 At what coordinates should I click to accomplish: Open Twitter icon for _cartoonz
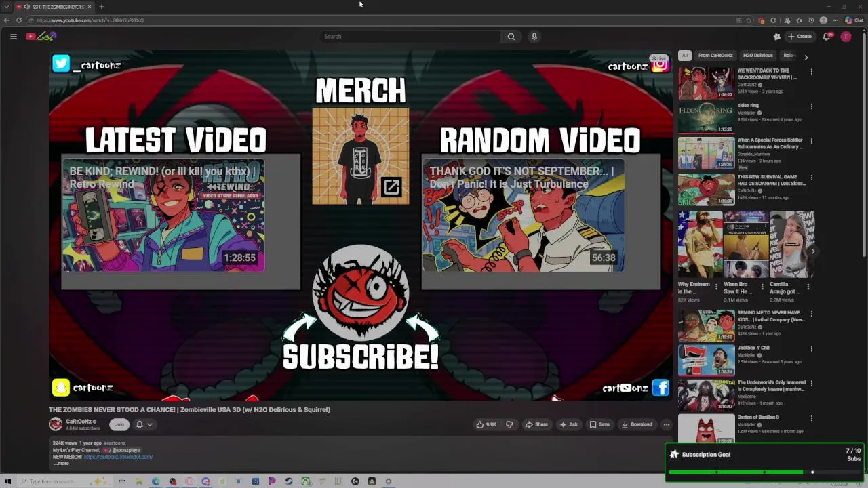coord(61,64)
